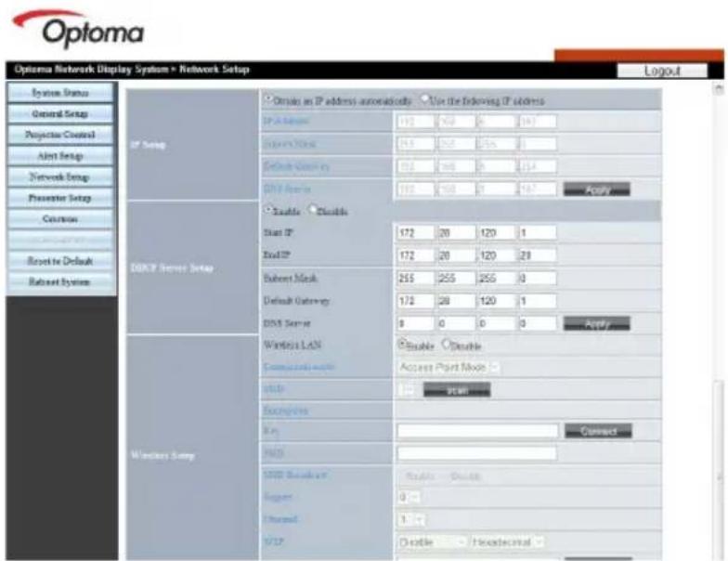
Task: Click last octet of DHCP Default Gateway
Action: point(538,301)
